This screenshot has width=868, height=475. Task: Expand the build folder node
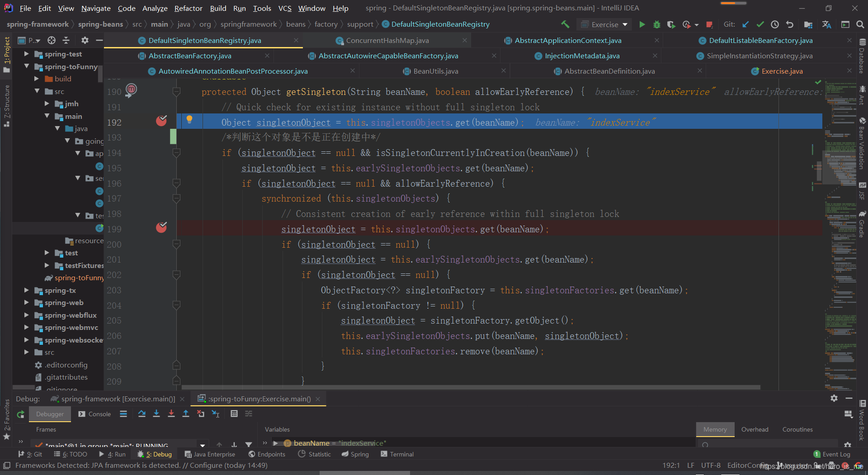37,79
